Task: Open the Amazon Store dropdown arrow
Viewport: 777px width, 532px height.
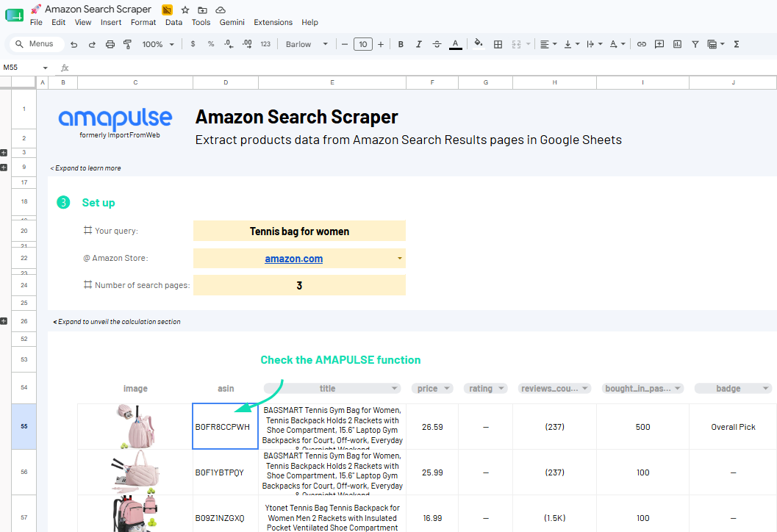Action: [399, 258]
